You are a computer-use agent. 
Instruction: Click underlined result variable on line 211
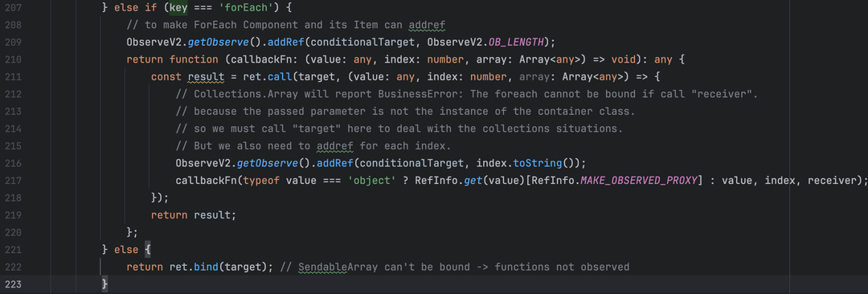coord(206,77)
